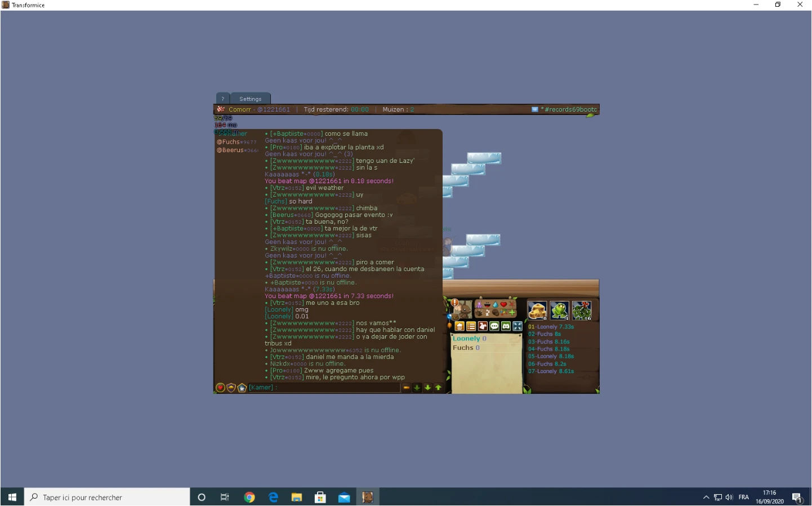
Task: Show hidden system tray icons
Action: (706, 497)
